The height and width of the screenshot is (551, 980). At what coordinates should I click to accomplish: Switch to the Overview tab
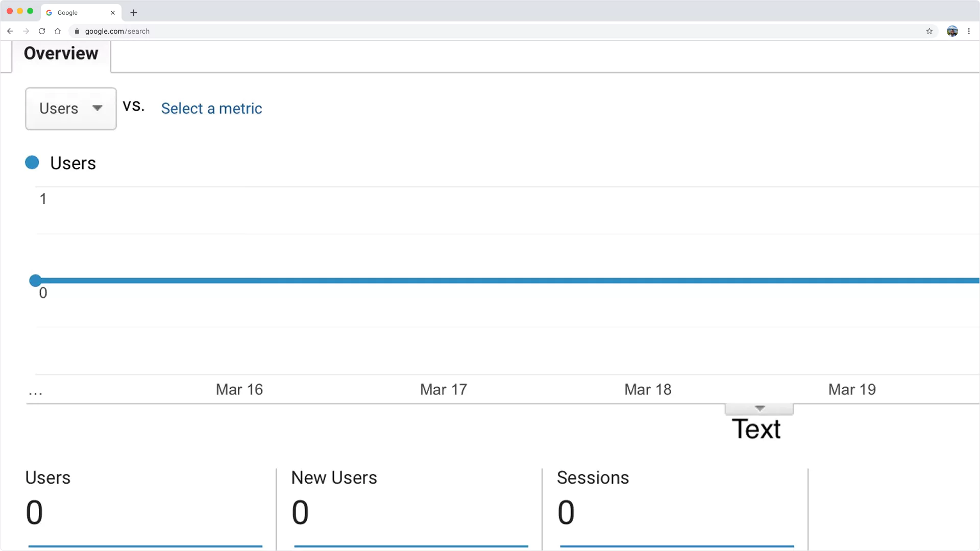[x=61, y=54]
